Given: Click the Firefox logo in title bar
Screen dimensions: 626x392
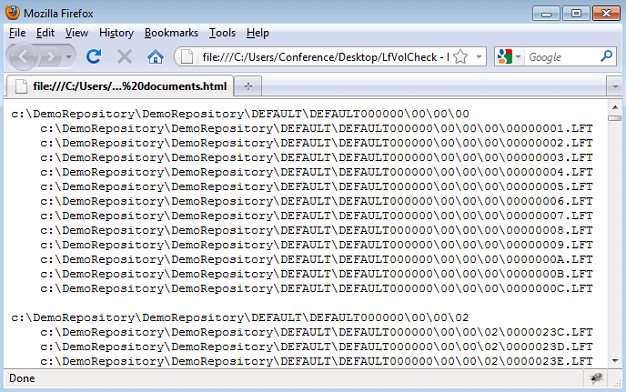Looking at the screenshot, I should pos(12,12).
